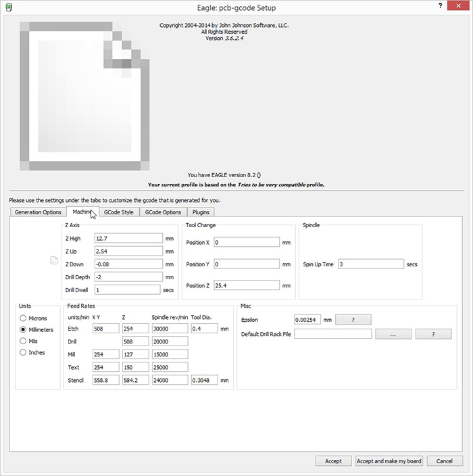The height and width of the screenshot is (476, 473).
Task: Click the Accept button
Action: point(333,461)
